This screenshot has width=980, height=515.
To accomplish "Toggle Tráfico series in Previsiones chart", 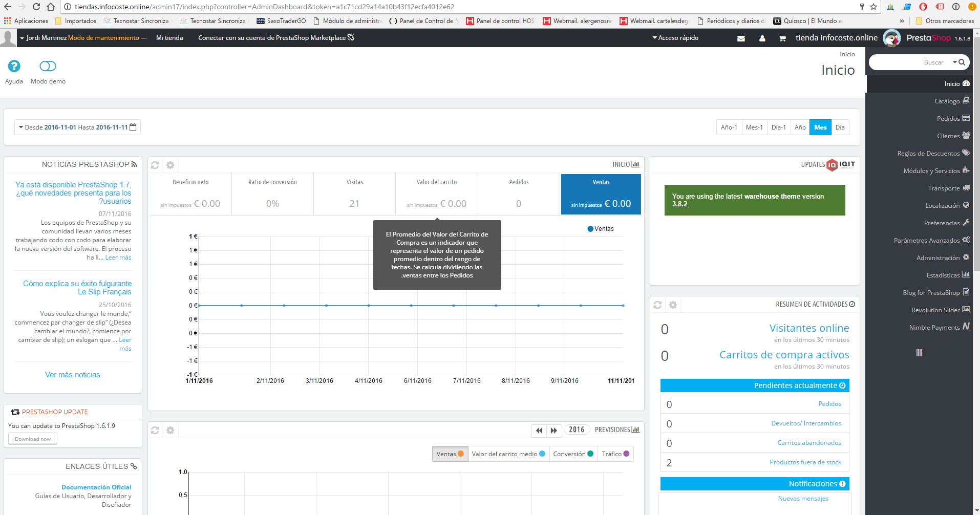I will pyautogui.click(x=615, y=454).
